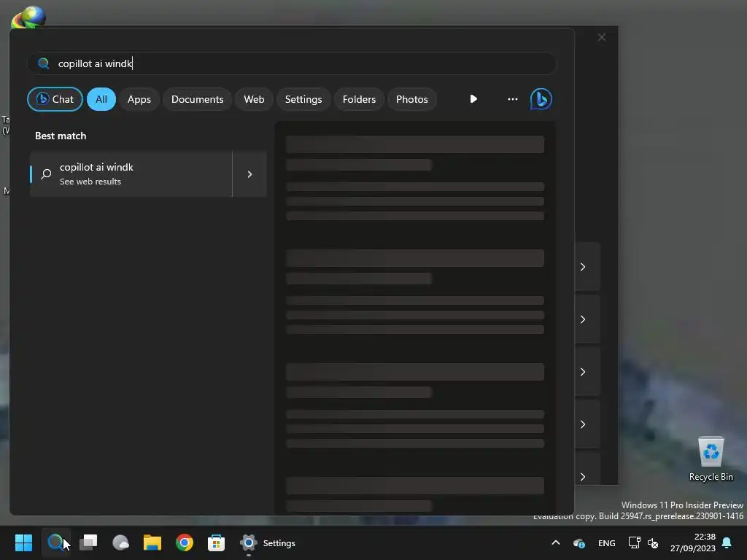Show hidden system tray icons
The image size is (747, 560).
[555, 542]
